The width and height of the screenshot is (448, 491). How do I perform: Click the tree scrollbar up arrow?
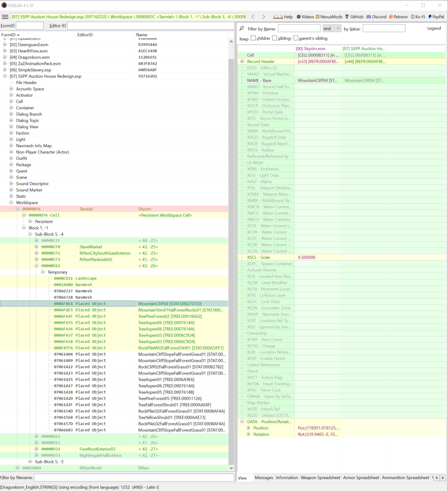[x=231, y=42]
